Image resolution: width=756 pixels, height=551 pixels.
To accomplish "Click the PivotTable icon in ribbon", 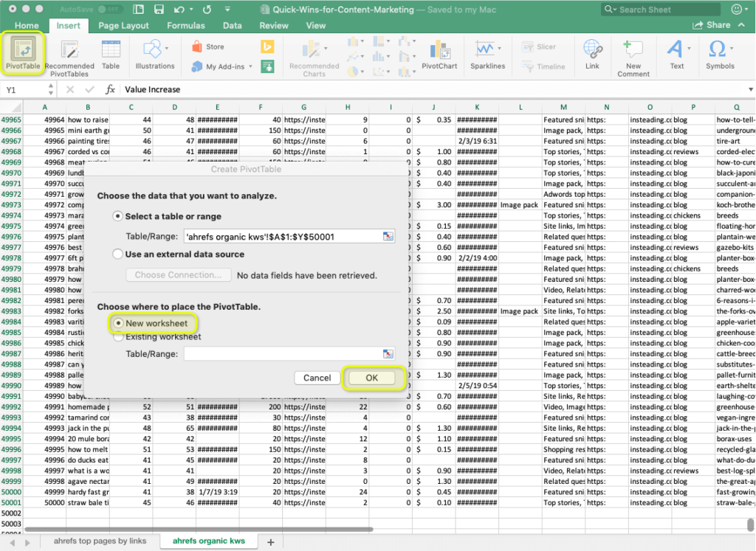I will (x=24, y=49).
